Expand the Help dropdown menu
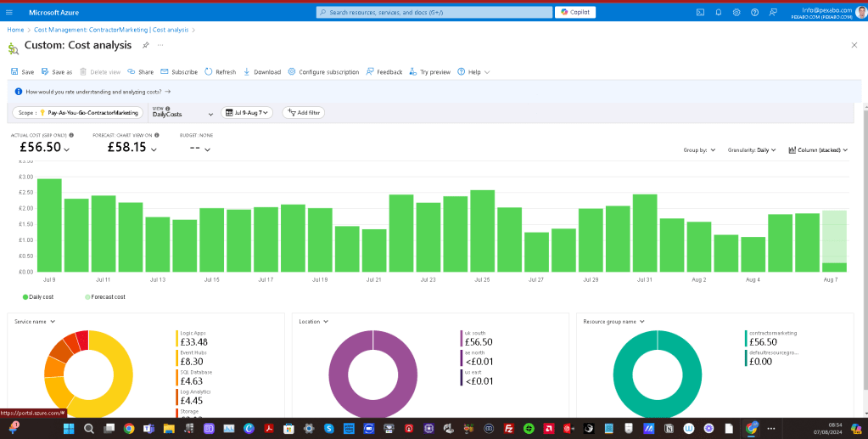This screenshot has height=439, width=868. [x=473, y=72]
